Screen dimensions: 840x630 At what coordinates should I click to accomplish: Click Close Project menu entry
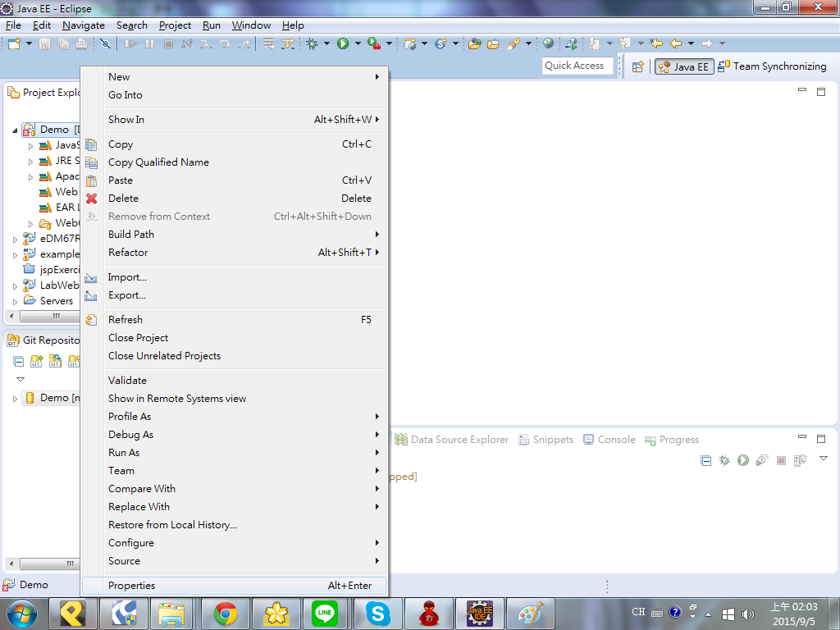[x=234, y=338]
